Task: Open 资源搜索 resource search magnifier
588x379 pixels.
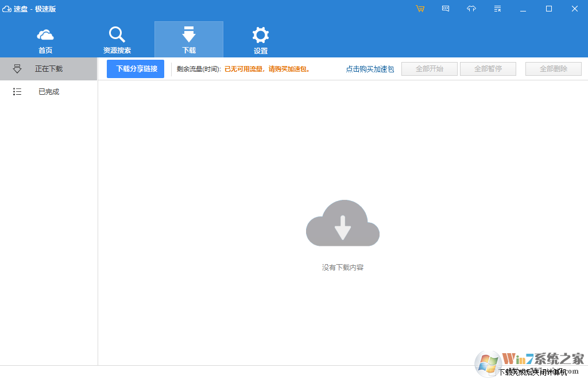Action: [117, 40]
